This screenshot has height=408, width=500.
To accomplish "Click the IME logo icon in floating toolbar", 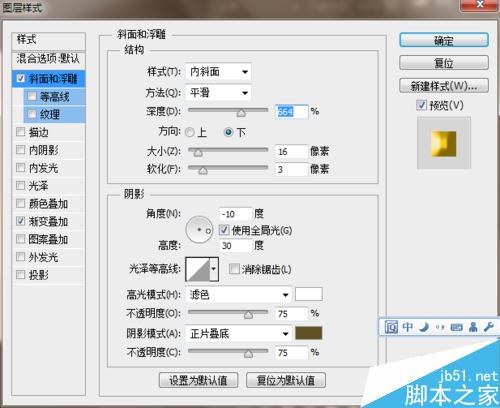I will pyautogui.click(x=391, y=327).
